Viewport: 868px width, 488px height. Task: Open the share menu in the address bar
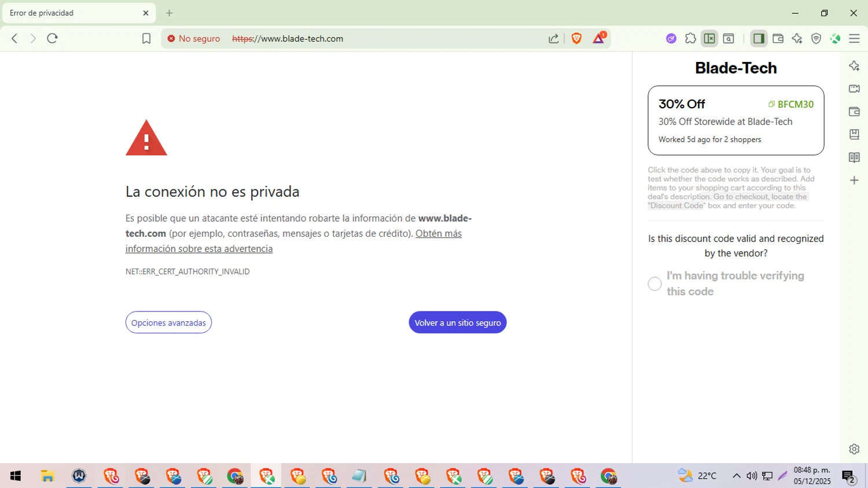click(x=554, y=39)
